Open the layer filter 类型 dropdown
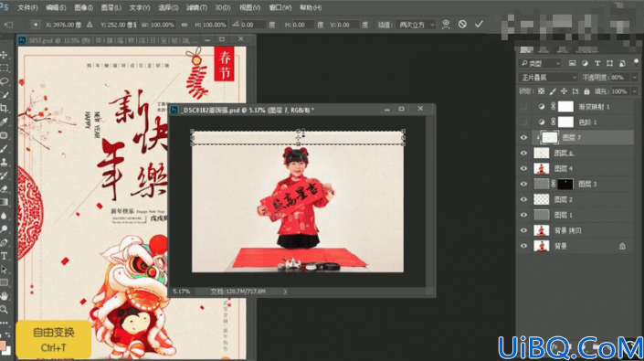The height and width of the screenshot is (361, 644). (540, 63)
